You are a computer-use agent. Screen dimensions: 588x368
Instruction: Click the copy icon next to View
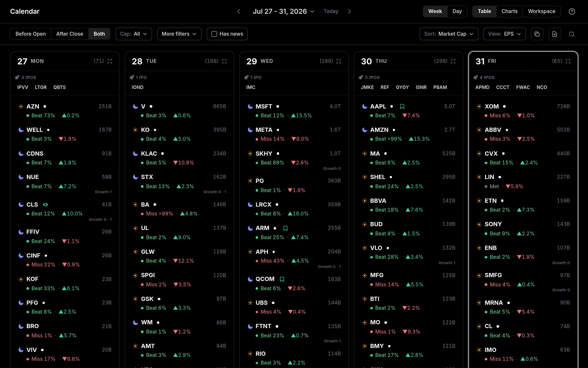pyautogui.click(x=537, y=34)
